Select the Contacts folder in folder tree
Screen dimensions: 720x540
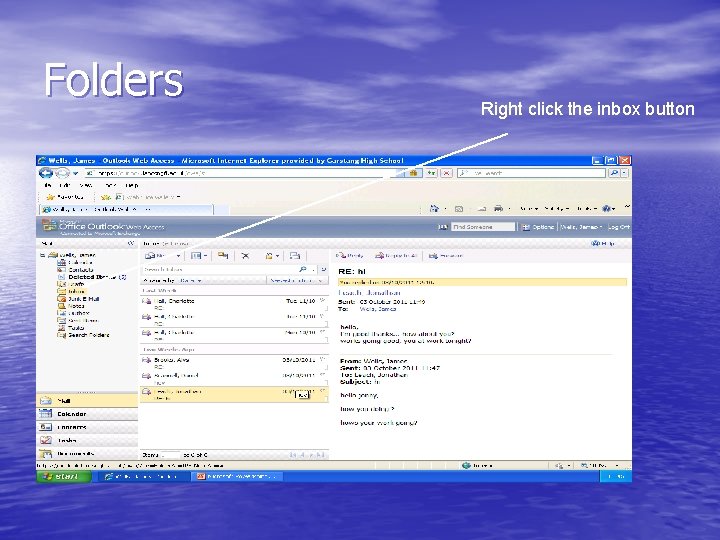(75, 270)
